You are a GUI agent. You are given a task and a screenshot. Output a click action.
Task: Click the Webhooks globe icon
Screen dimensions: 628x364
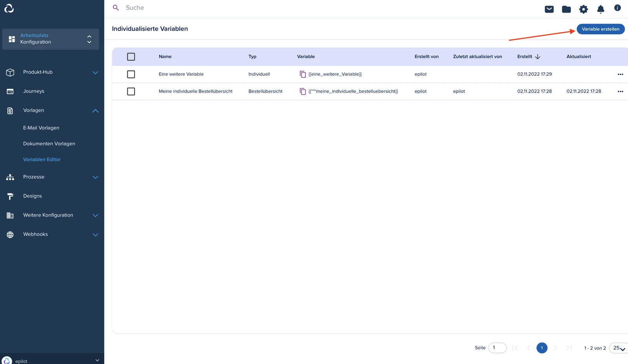tap(10, 235)
